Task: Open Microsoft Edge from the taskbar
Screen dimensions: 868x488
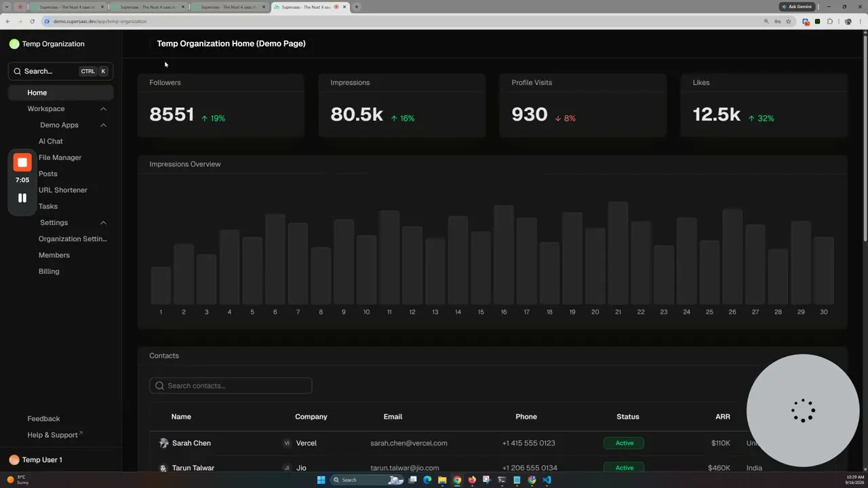Action: point(427,480)
